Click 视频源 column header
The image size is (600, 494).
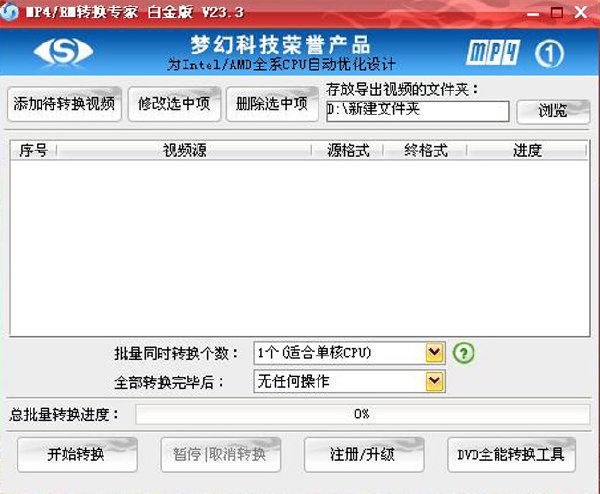(x=184, y=150)
